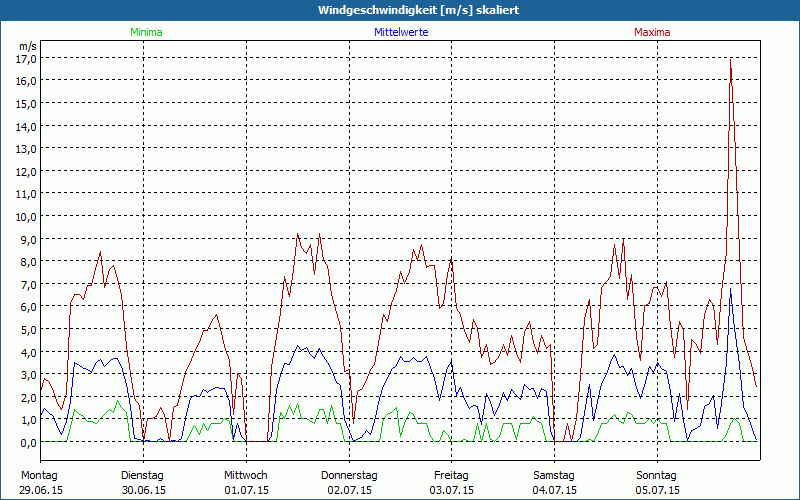Click the m/s unit label on the y-axis
800x500 pixels.
coord(27,45)
